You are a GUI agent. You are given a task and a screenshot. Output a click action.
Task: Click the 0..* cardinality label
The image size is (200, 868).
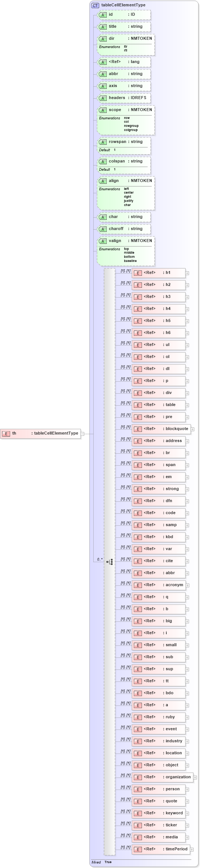[100, 560]
